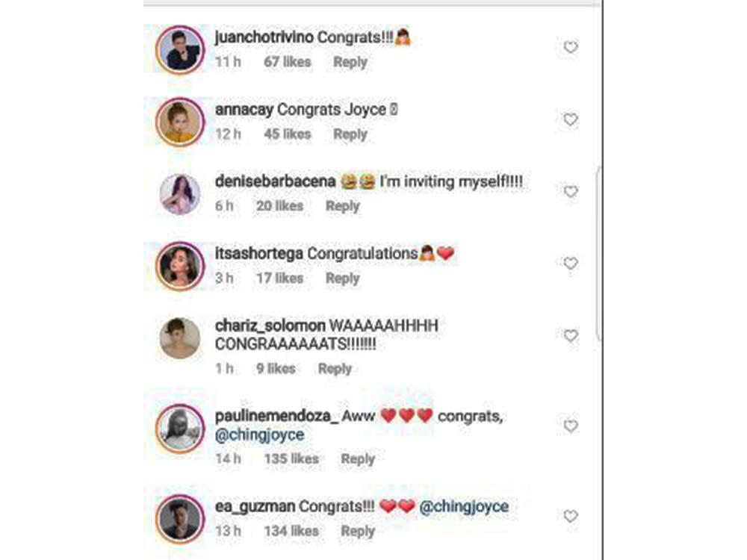Image resolution: width=747 pixels, height=560 pixels.
Task: Heart chariz_solomon's WAAAAAHHHH comment
Action: [x=570, y=336]
